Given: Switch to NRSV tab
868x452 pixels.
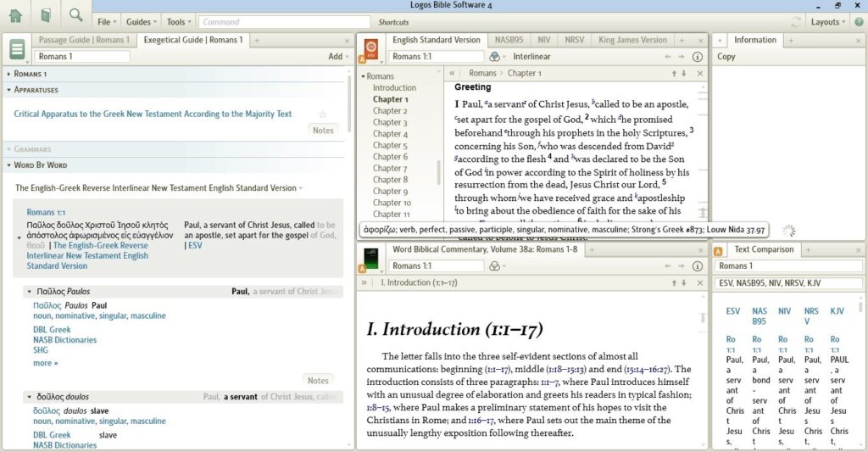Looking at the screenshot, I should pos(574,40).
